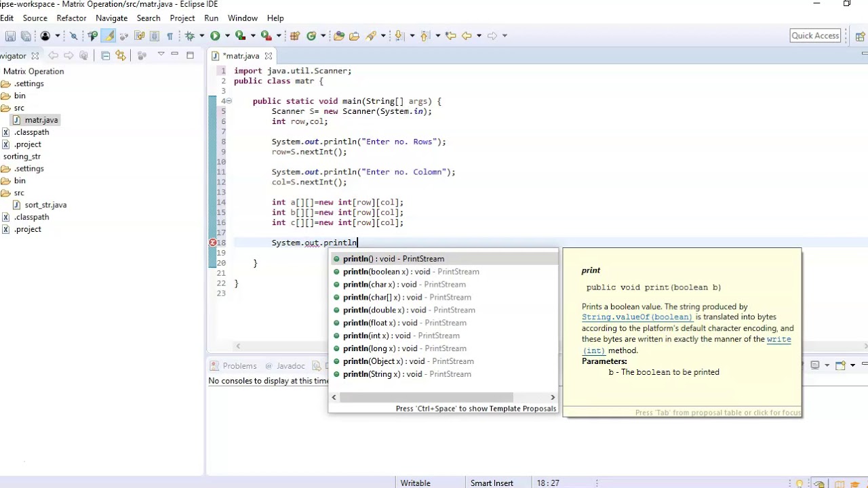Open the Refactor menu
This screenshot has width=868, height=488.
[x=71, y=18]
